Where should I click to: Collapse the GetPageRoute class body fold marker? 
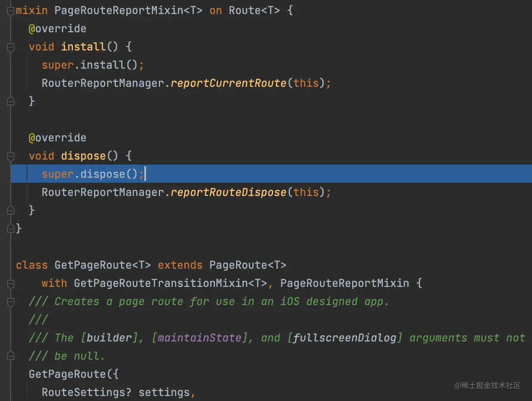[x=11, y=284]
